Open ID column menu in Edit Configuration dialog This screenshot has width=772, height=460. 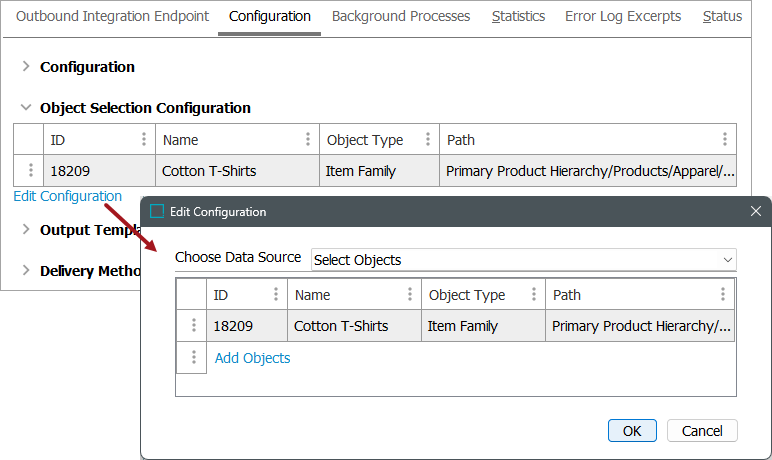(x=276, y=295)
